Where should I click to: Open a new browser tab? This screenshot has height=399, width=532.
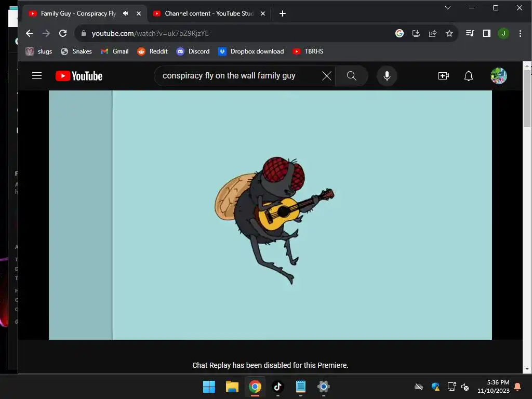[x=282, y=14]
